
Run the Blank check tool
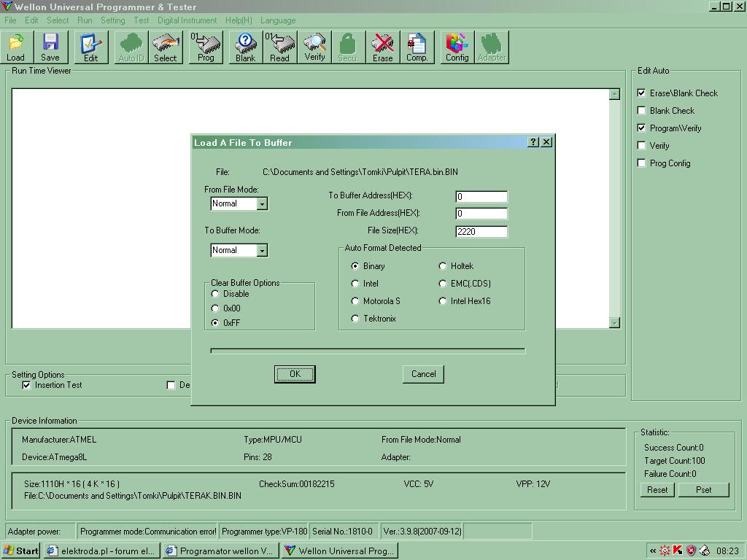pyautogui.click(x=245, y=47)
